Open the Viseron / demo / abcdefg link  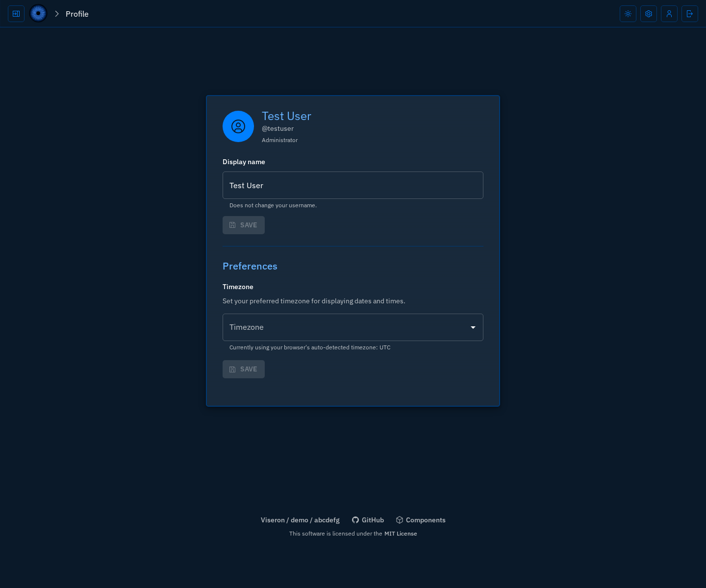coord(300,520)
